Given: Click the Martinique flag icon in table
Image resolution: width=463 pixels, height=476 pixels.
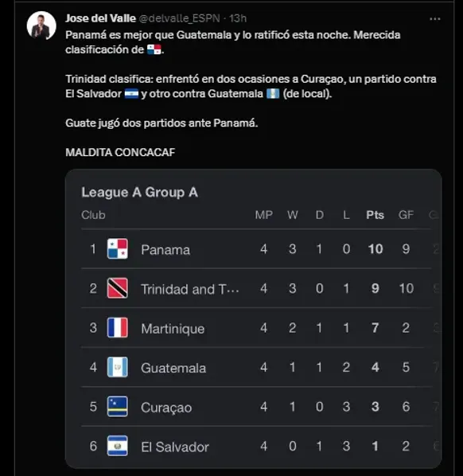Looking at the screenshot, I should pyautogui.click(x=118, y=328).
